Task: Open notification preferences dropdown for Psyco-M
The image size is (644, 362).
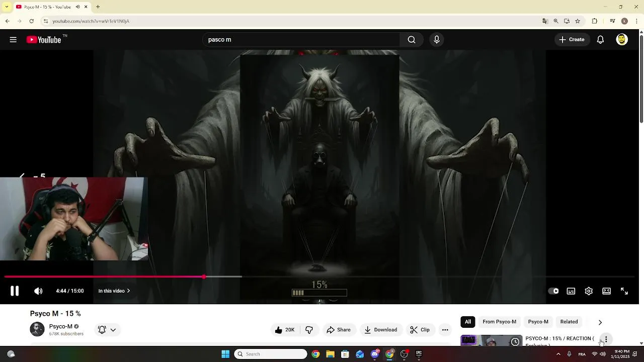Action: point(107,330)
